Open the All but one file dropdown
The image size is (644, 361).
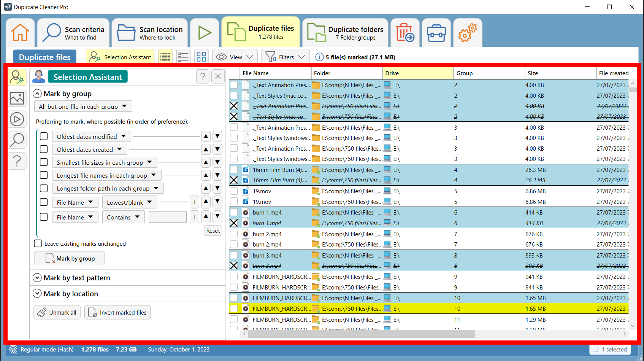tap(83, 107)
